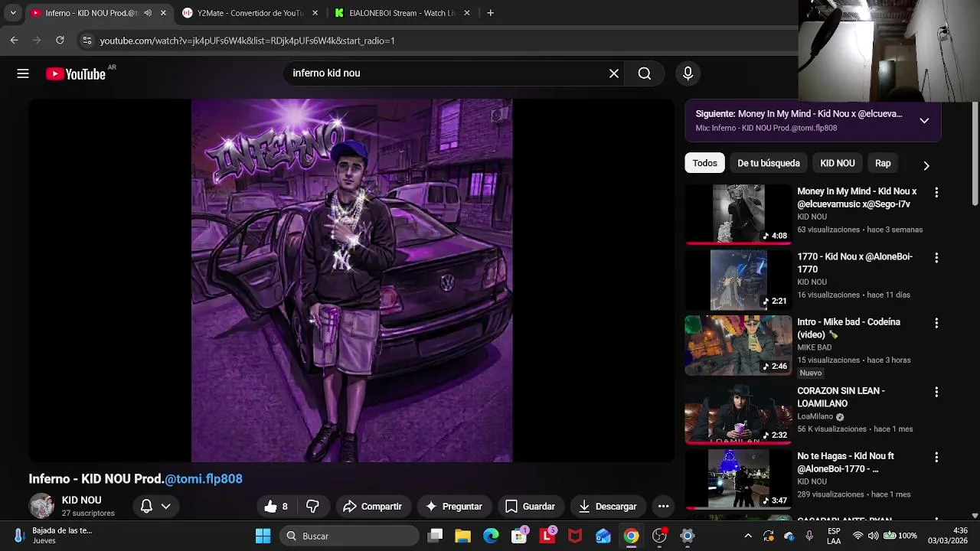The image size is (980, 551).
Task: Open the YouTube guide hamburger menu
Action: [23, 73]
